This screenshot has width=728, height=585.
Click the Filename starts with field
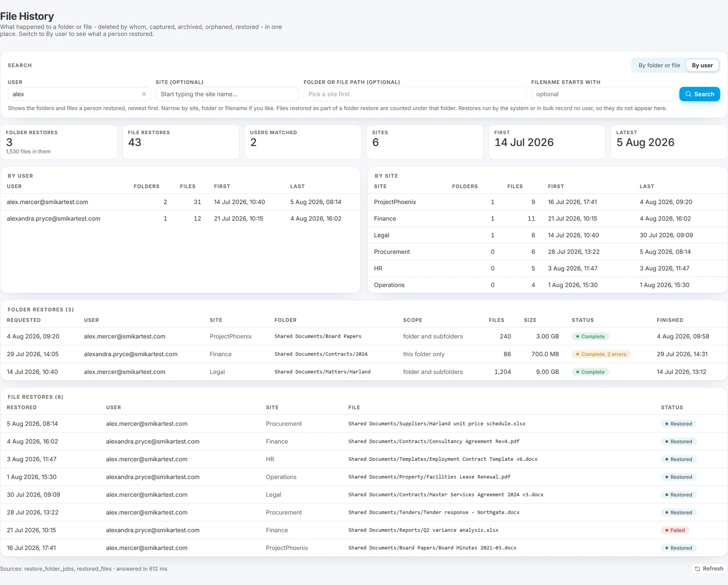click(602, 94)
